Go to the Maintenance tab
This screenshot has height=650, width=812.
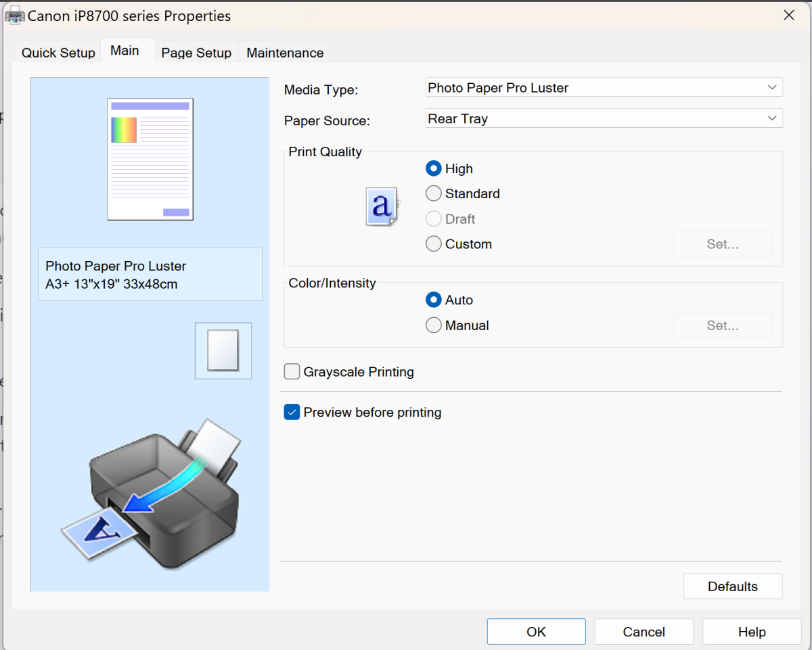(x=285, y=53)
